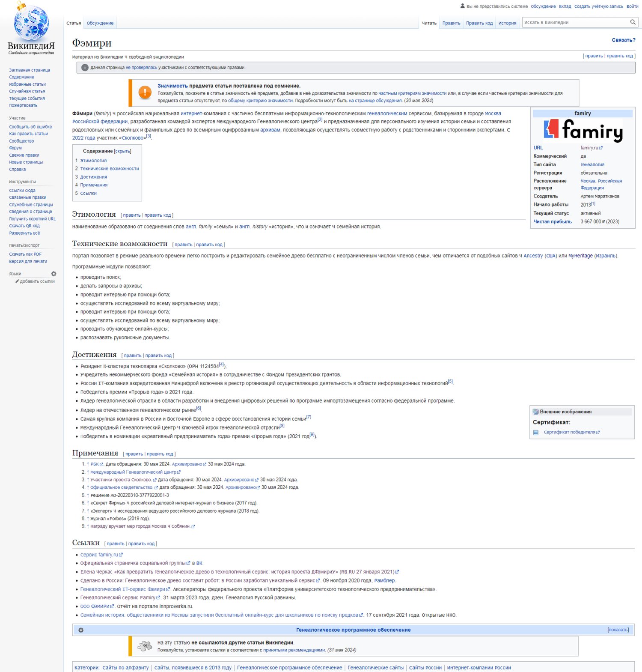Click править код beside Достижения heading
Image resolution: width=642 pixels, height=672 pixels.
158,355
